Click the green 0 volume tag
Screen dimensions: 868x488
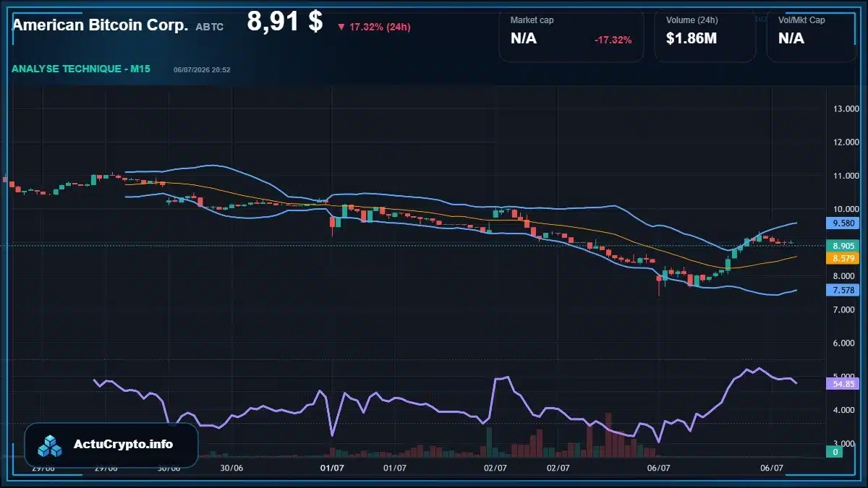(835, 452)
